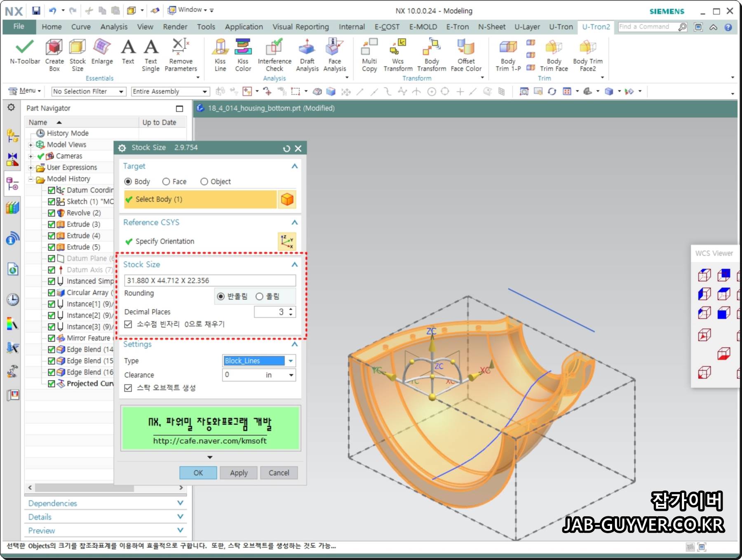Open the N-Toolbar tool
This screenshot has height=560, width=742.
pyautogui.click(x=25, y=52)
